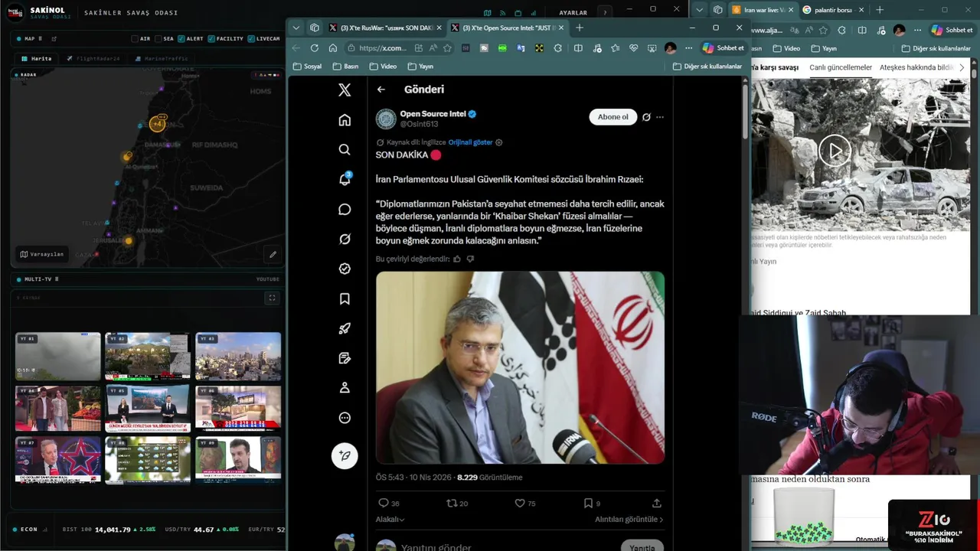Open YT 05 news stream thumbnail
The width and height of the screenshot is (980, 551).
[148, 408]
